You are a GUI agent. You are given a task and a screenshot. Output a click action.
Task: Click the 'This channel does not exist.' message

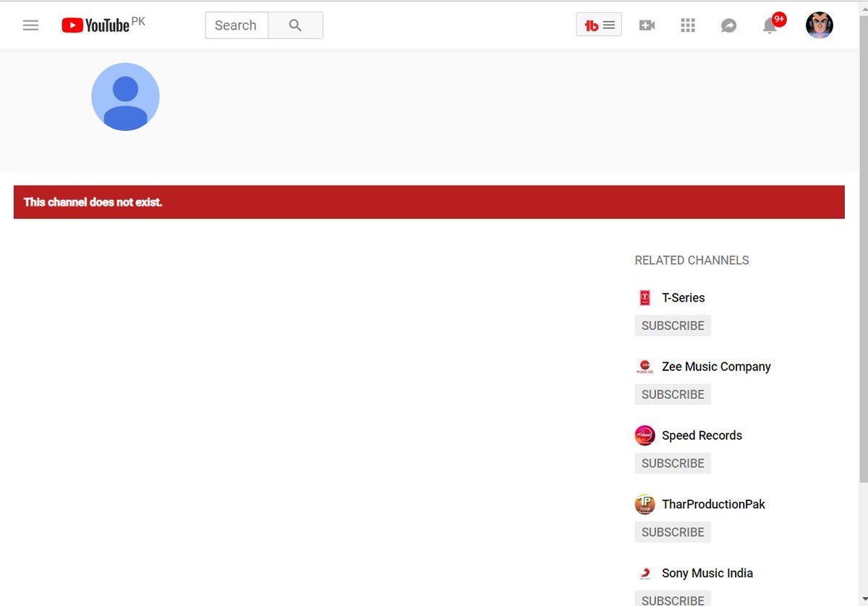[x=93, y=202]
